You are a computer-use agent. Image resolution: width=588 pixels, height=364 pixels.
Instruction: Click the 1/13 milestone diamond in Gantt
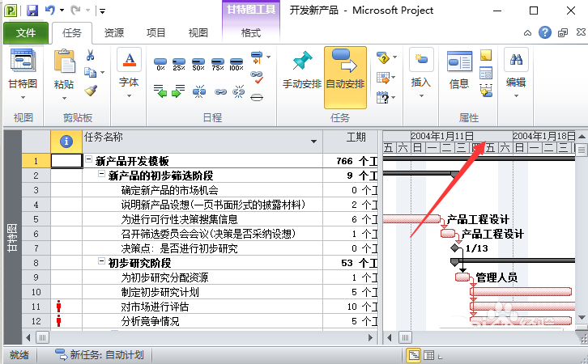456,248
